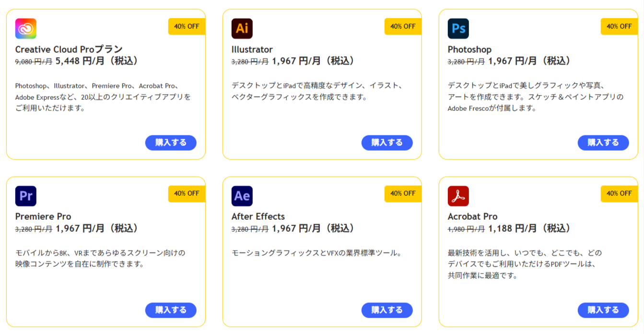Click the Photoshop Ps icon
644x334 pixels.
coord(458,28)
